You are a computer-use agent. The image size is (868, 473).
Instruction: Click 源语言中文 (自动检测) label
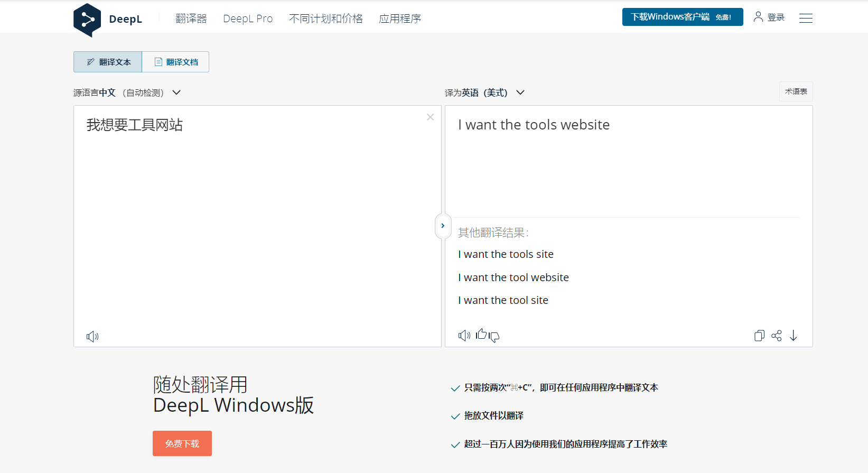[x=119, y=92]
